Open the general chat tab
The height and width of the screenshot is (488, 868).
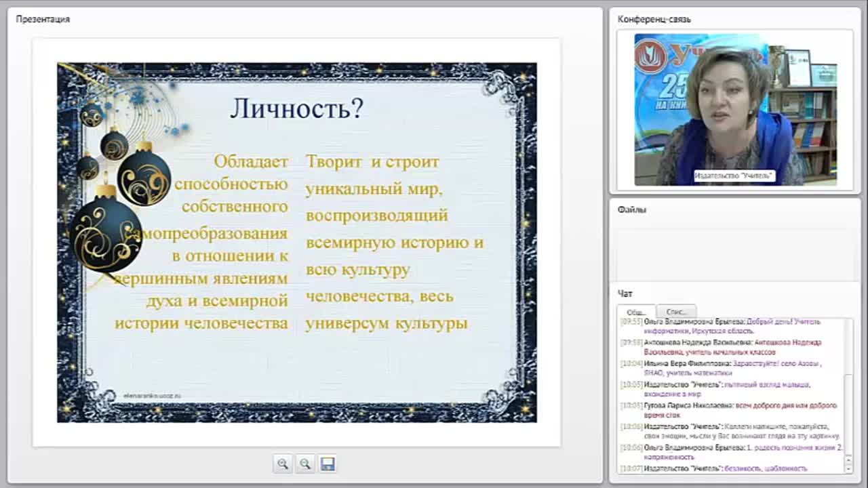click(x=636, y=312)
